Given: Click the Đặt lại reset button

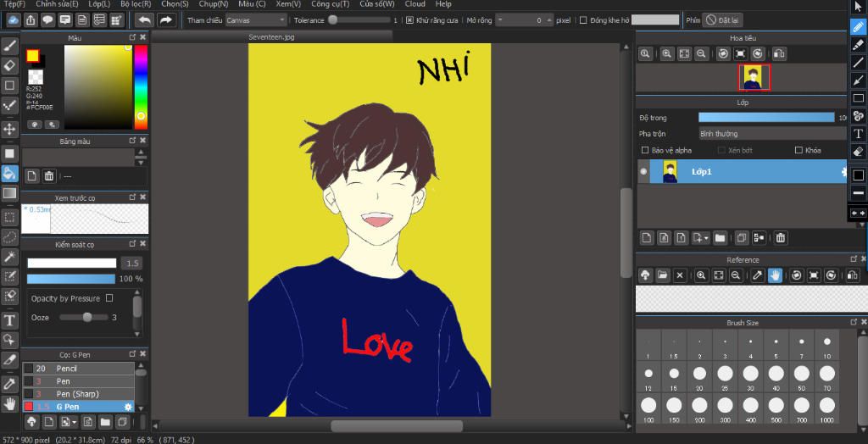Looking at the screenshot, I should click(722, 20).
